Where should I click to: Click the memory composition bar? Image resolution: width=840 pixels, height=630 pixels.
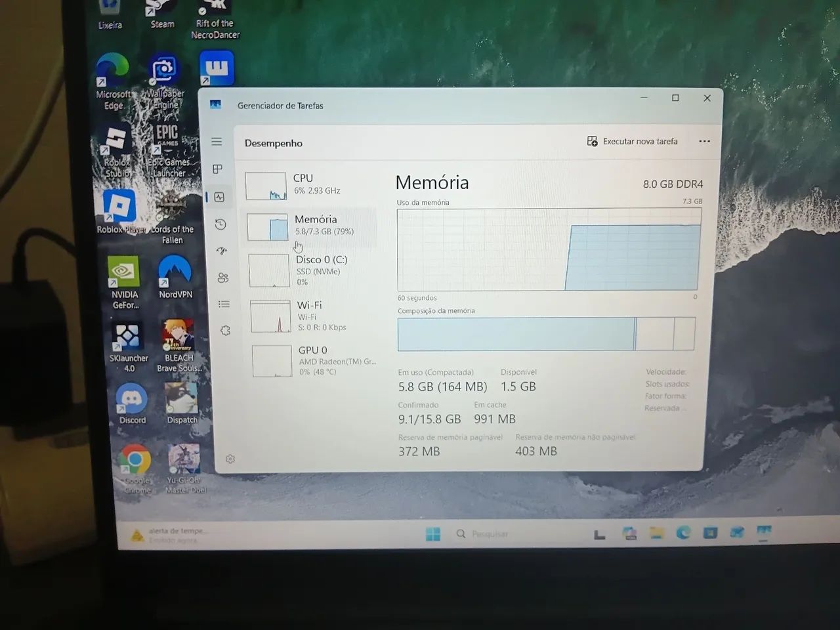coord(546,334)
